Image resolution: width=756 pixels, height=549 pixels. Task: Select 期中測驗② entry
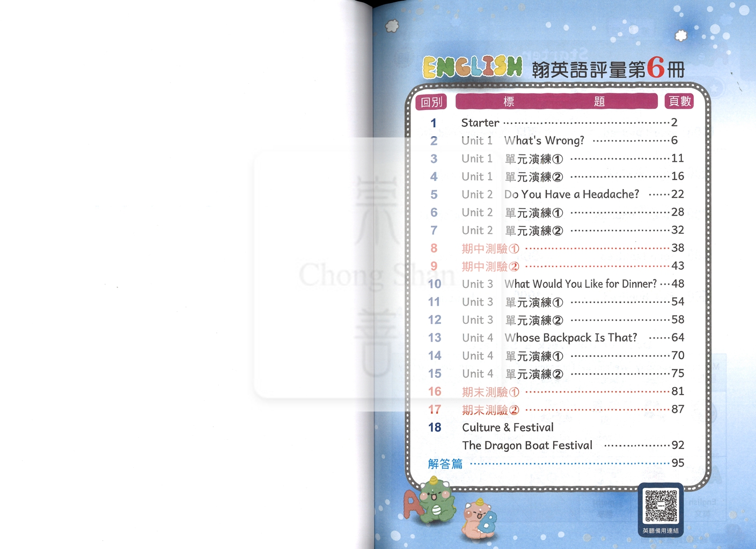[x=555, y=266]
